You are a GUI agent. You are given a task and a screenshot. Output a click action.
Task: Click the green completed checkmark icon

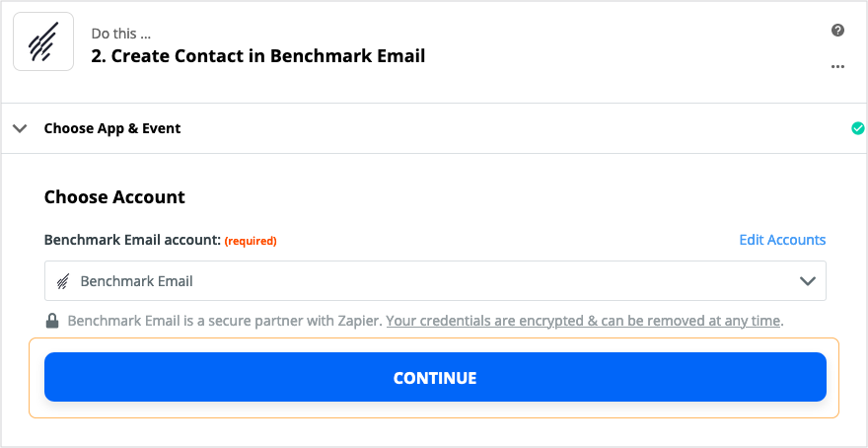(857, 128)
